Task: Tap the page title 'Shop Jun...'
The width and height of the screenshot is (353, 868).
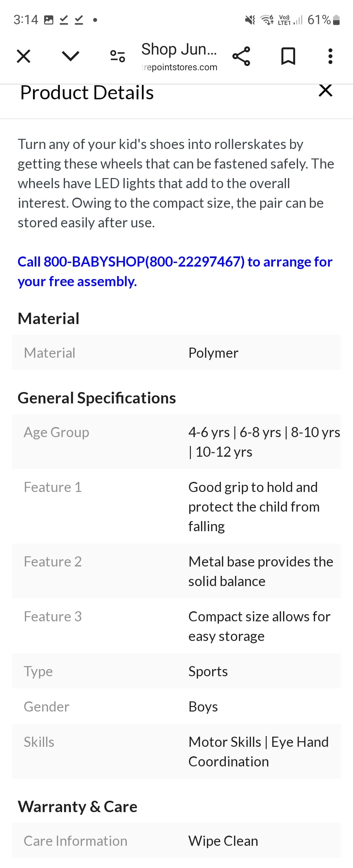Action: [x=179, y=49]
